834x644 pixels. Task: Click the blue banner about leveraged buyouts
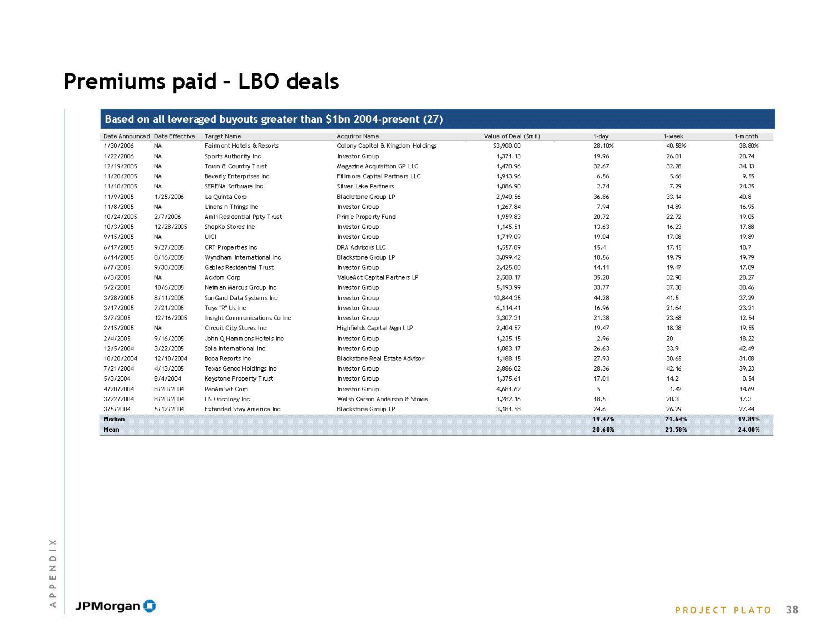[x=438, y=119]
